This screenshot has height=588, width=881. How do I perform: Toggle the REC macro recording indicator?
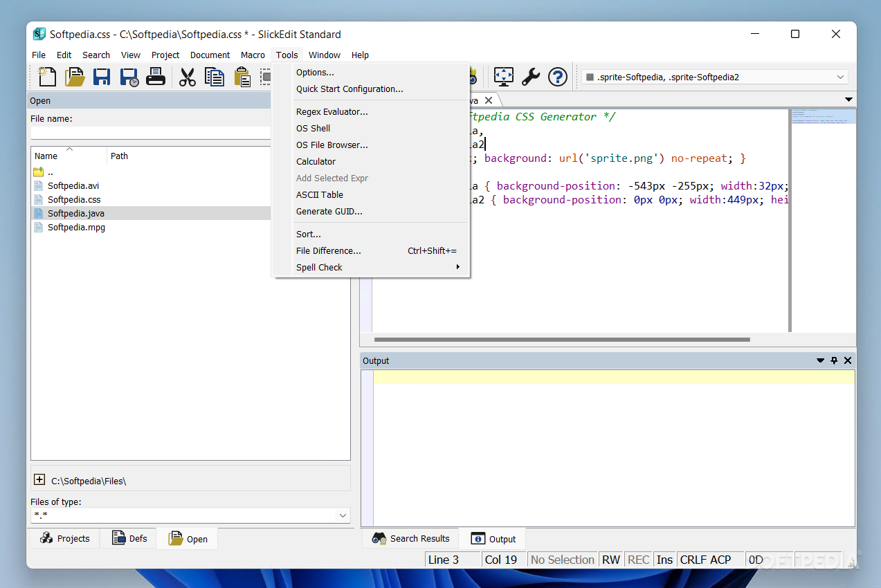[x=639, y=560]
